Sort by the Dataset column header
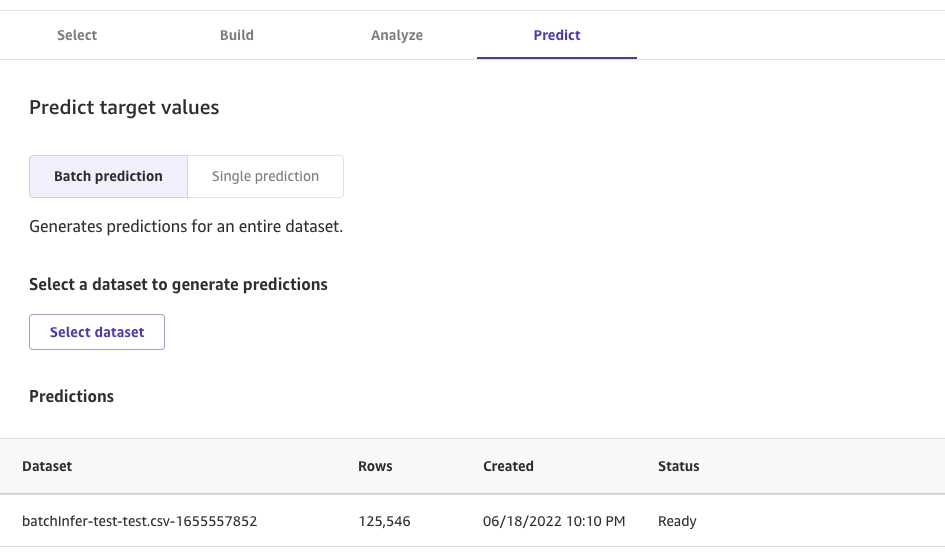The height and width of the screenshot is (558, 945). 47,466
